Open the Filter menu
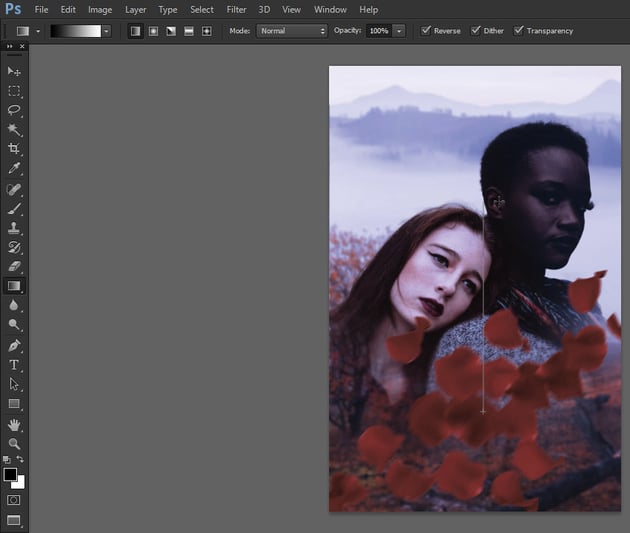 [236, 10]
